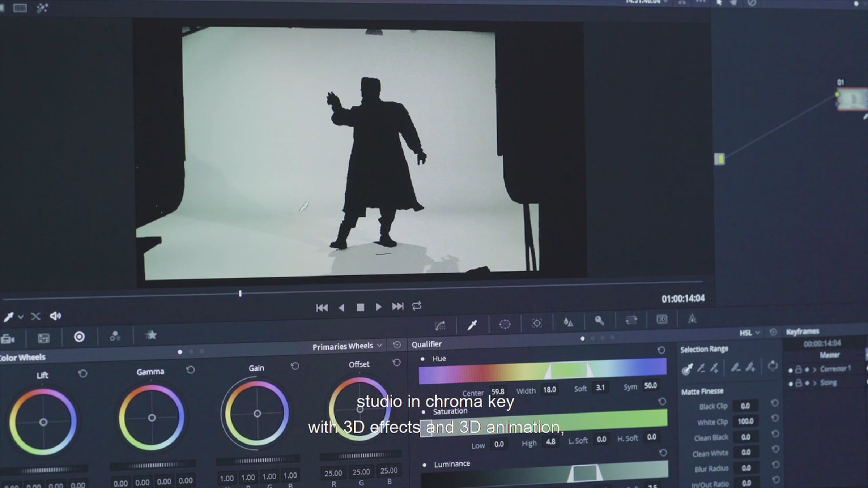Click the White Clip value field
Viewport: 868px width, 488px height.
[x=745, y=421]
